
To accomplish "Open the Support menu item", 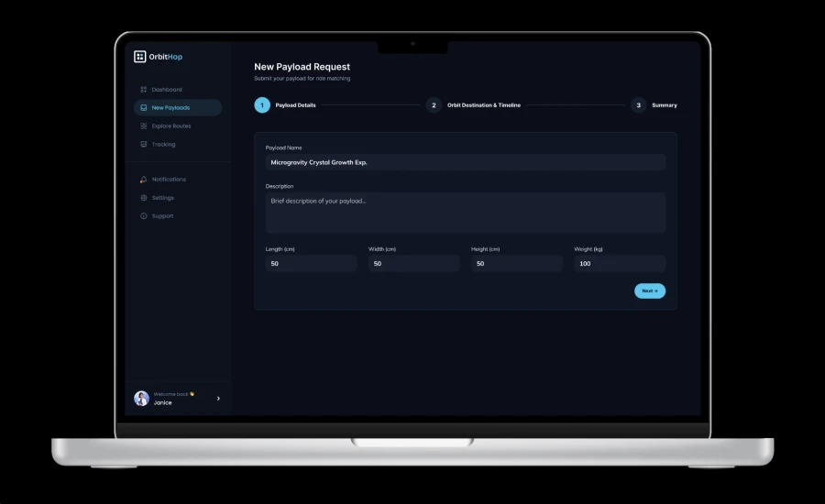I will pos(178,215).
